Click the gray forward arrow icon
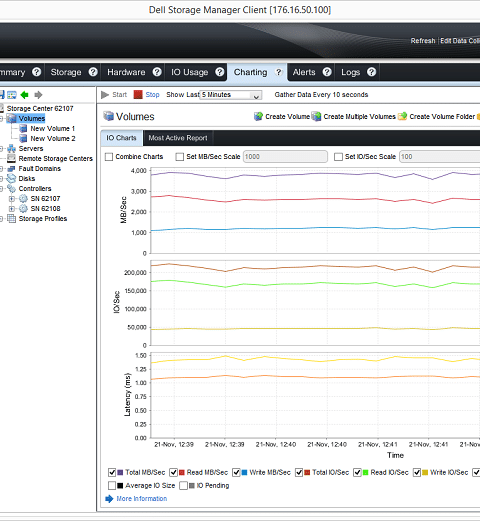The width and height of the screenshot is (480, 521). pos(38,95)
